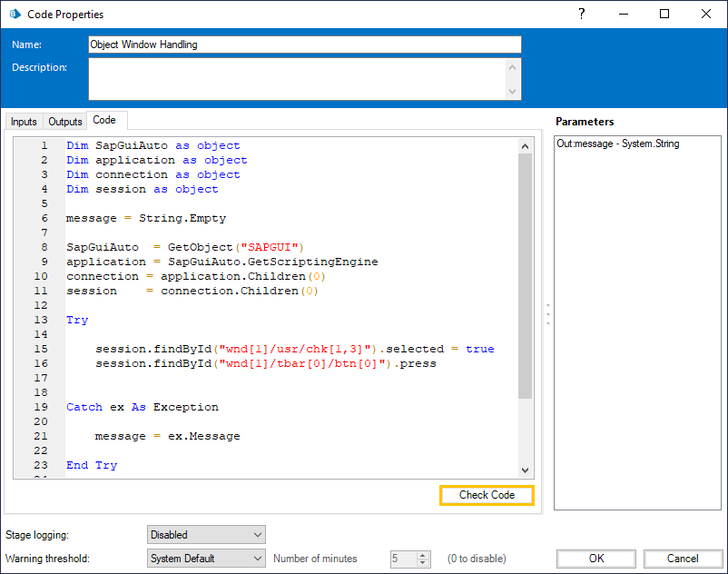The image size is (728, 574).
Task: Click code line 'Dim application as object'
Action: pyautogui.click(x=157, y=160)
